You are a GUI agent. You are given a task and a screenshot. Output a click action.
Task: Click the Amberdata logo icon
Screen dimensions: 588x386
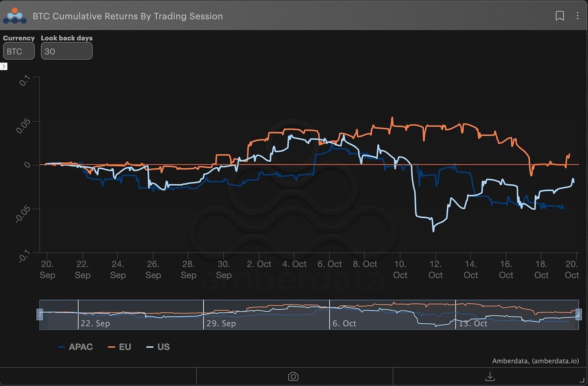[15, 16]
